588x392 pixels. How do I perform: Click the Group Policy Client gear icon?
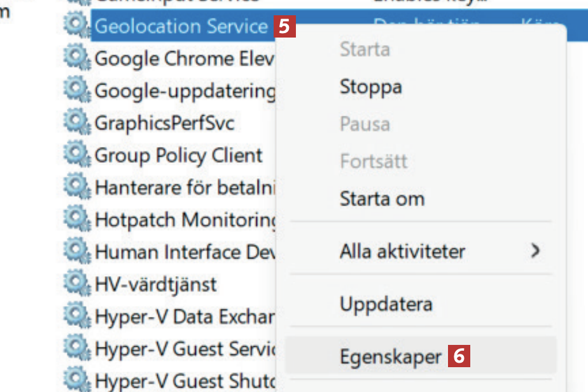tap(75, 155)
